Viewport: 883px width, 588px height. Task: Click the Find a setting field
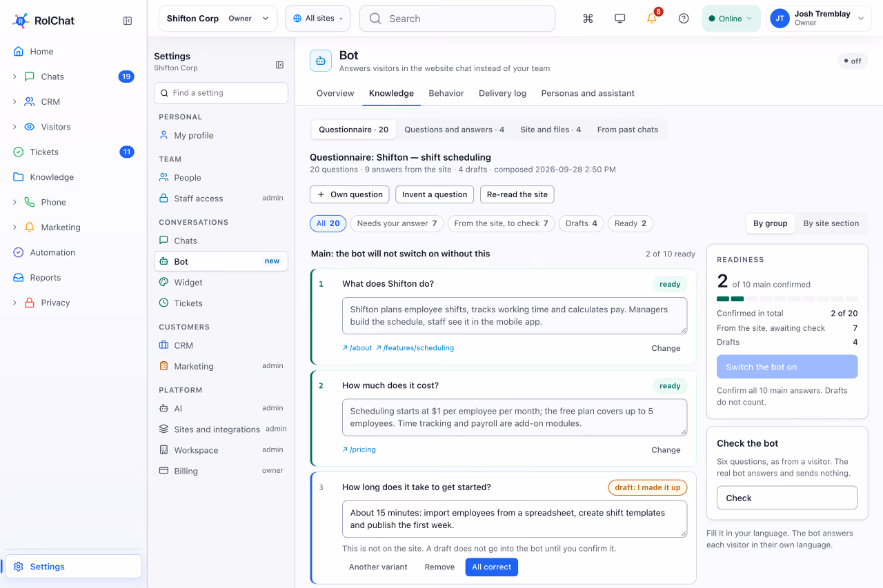coord(221,93)
